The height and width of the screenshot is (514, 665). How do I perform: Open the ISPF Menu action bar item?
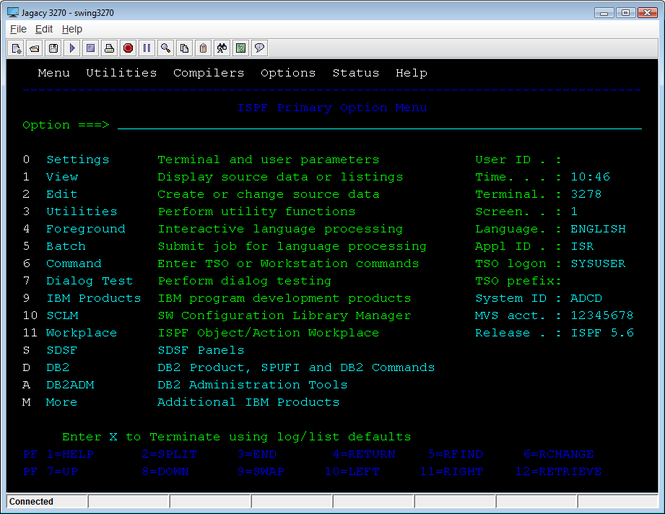[x=54, y=73]
